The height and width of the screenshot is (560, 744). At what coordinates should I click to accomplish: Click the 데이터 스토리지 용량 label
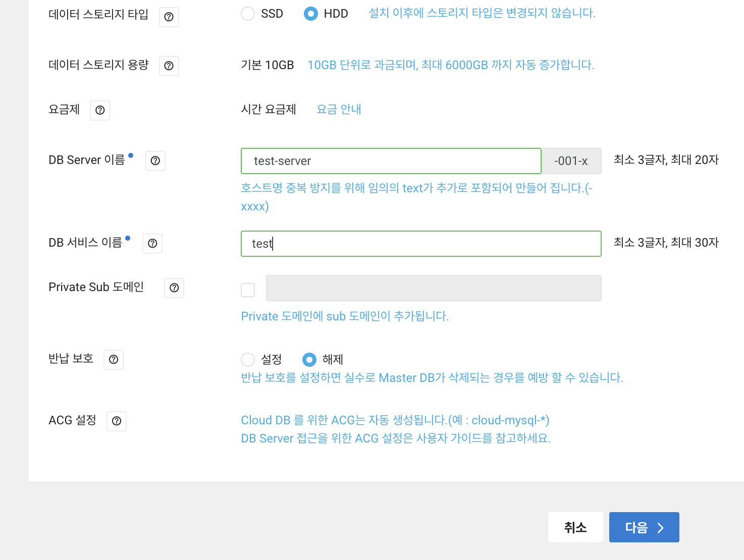click(98, 65)
